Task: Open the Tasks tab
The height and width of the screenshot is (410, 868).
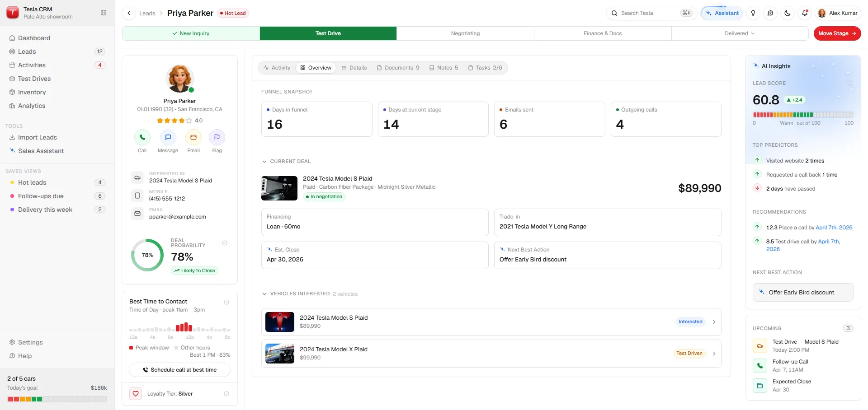Action: pos(485,68)
